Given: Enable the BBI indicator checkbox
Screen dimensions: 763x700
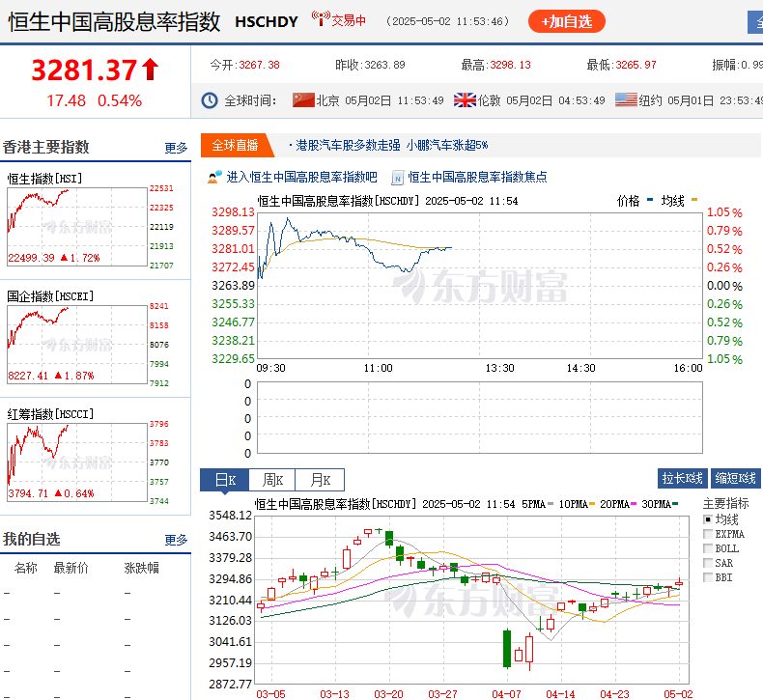Looking at the screenshot, I should [708, 577].
